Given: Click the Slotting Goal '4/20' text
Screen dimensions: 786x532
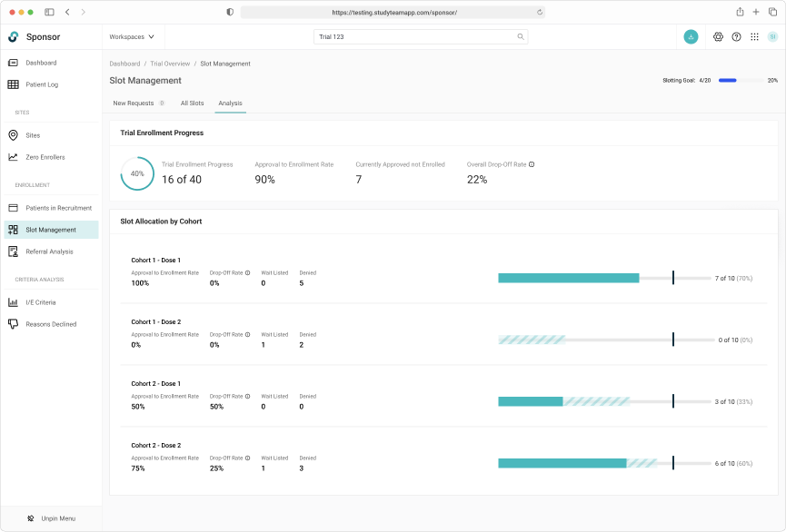Looking at the screenshot, I should tap(705, 80).
